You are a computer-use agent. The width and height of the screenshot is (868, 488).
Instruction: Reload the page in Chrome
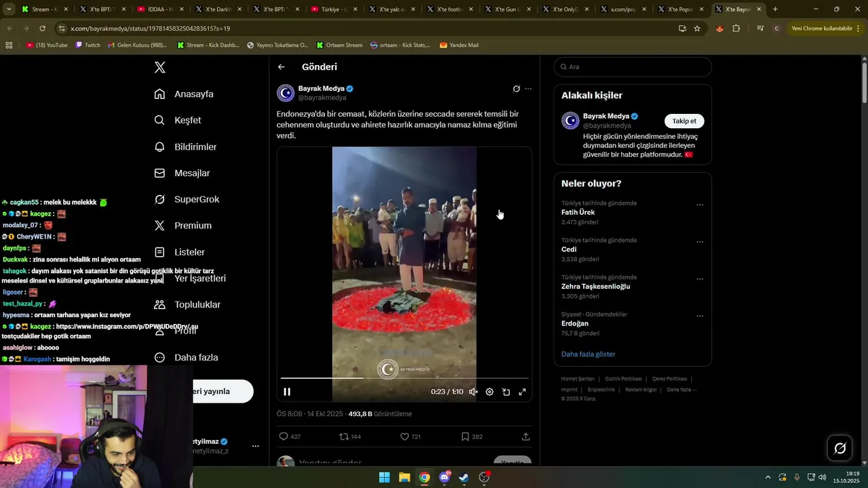coord(42,28)
